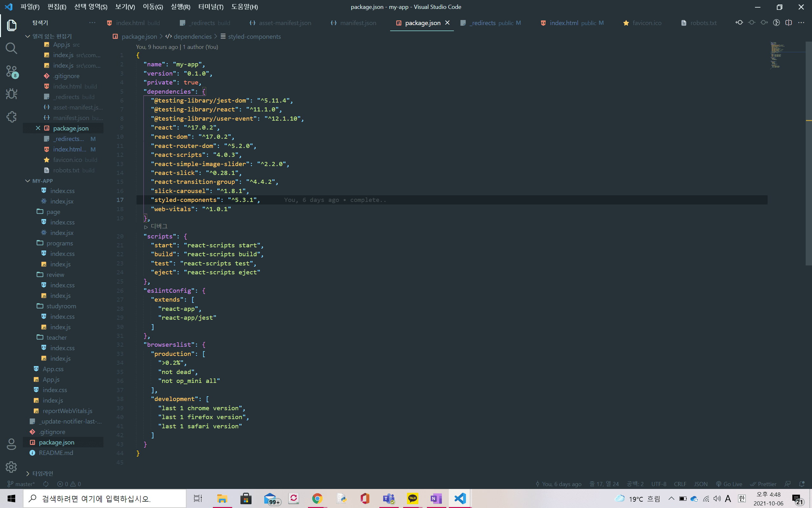
Task: Open the 파일(F) menu
Action: pos(30,7)
